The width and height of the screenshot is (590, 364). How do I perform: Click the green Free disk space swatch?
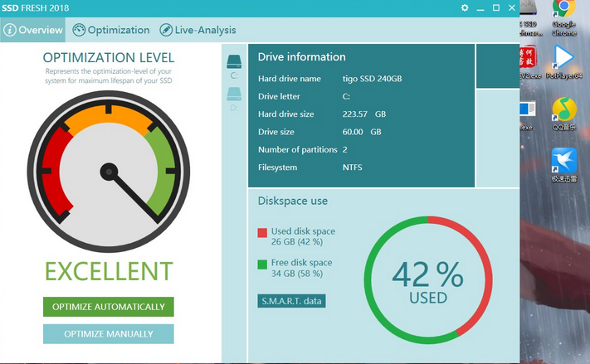coord(262,265)
